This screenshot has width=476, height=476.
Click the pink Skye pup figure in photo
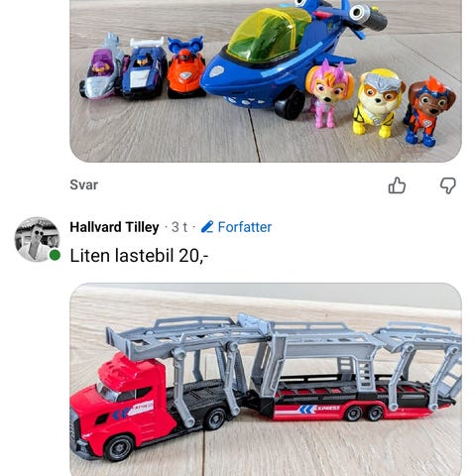(x=328, y=93)
